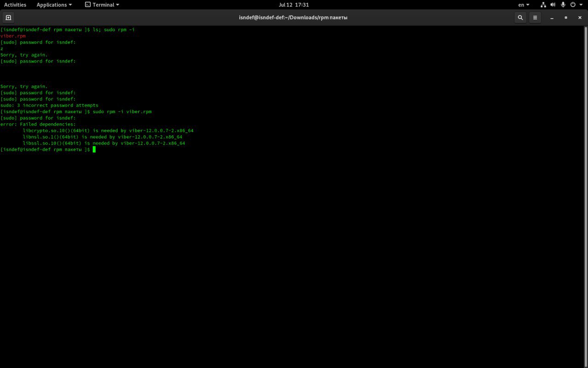Open a new terminal tab

click(8, 17)
